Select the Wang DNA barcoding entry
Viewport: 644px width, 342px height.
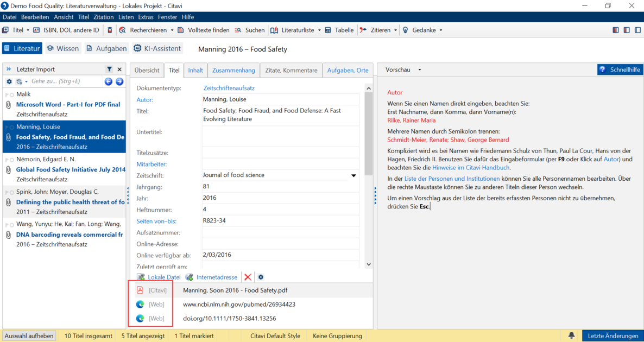(x=65, y=234)
